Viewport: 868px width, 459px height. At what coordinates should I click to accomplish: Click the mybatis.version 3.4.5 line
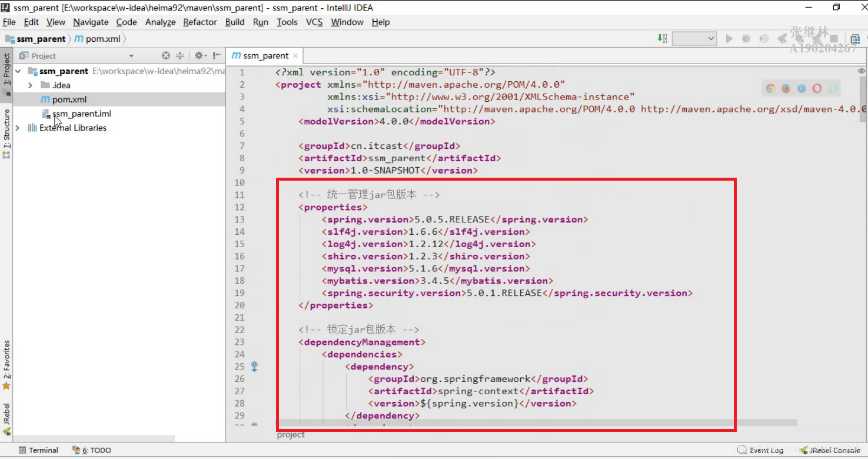point(437,281)
